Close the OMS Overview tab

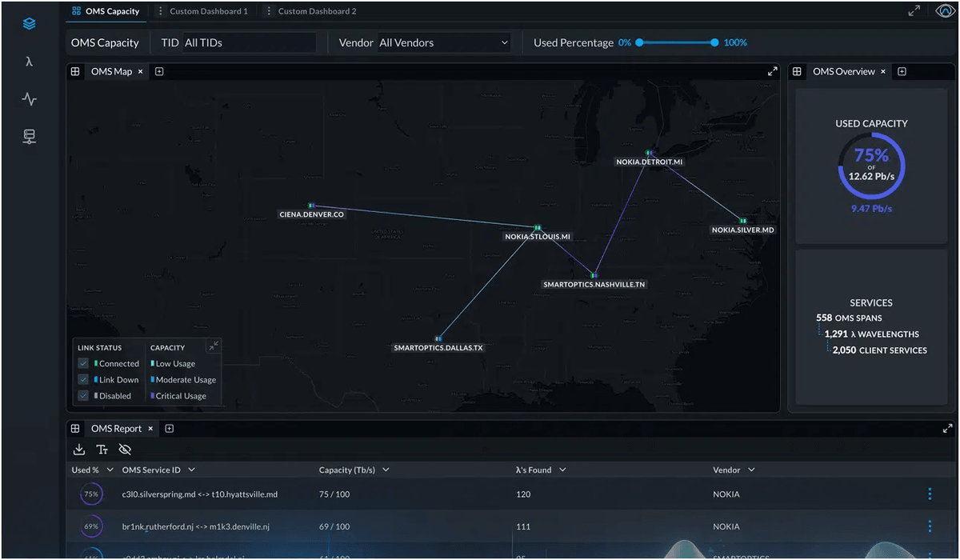(x=883, y=71)
